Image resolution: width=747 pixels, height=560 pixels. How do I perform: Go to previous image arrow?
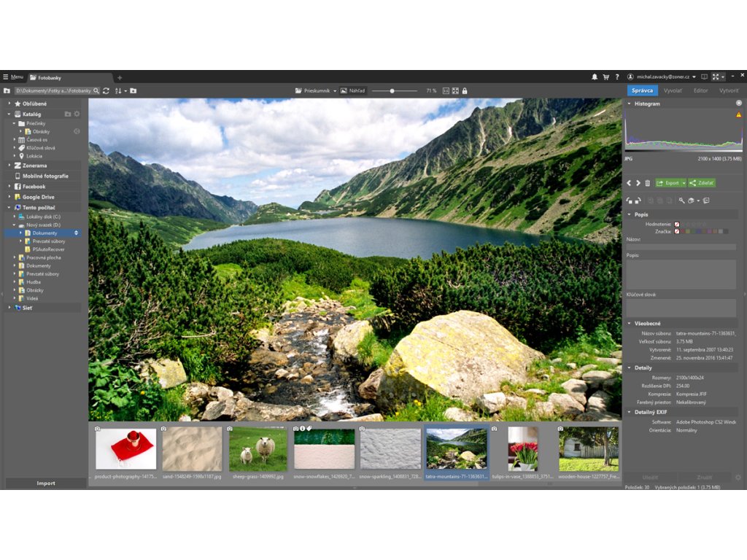[629, 183]
